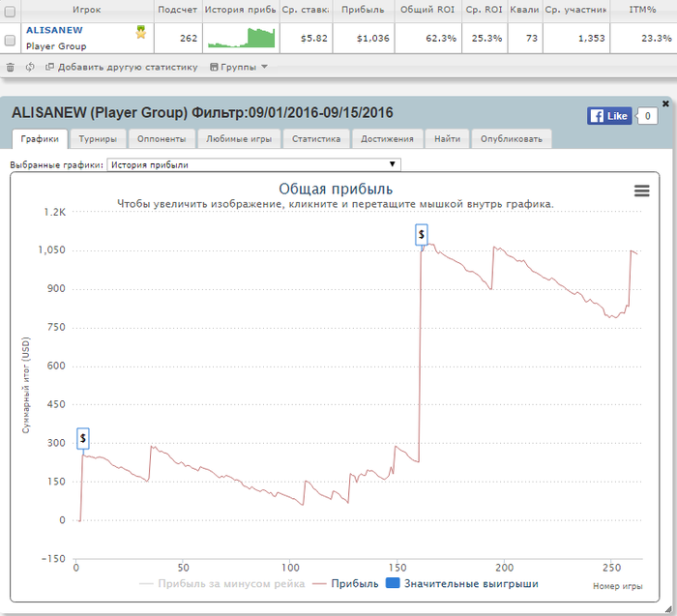This screenshot has height=616, width=677.
Task: Expand the История прибыли chart selector
Action: (253, 164)
